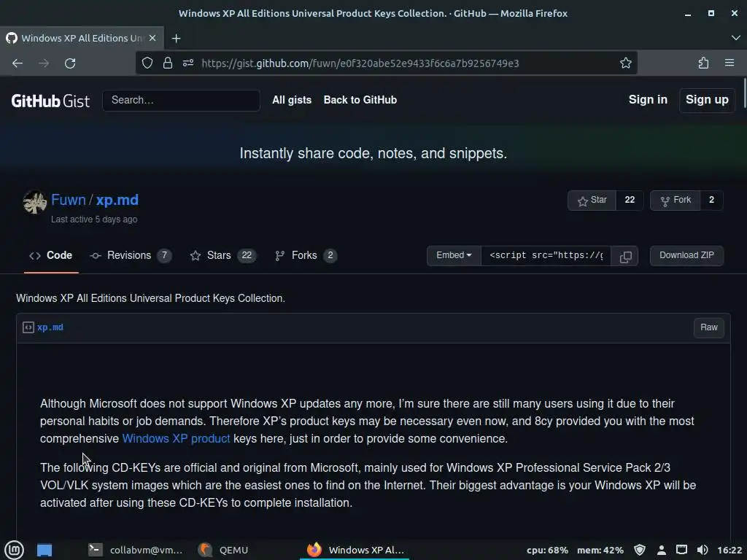View the Raw file

pos(708,327)
